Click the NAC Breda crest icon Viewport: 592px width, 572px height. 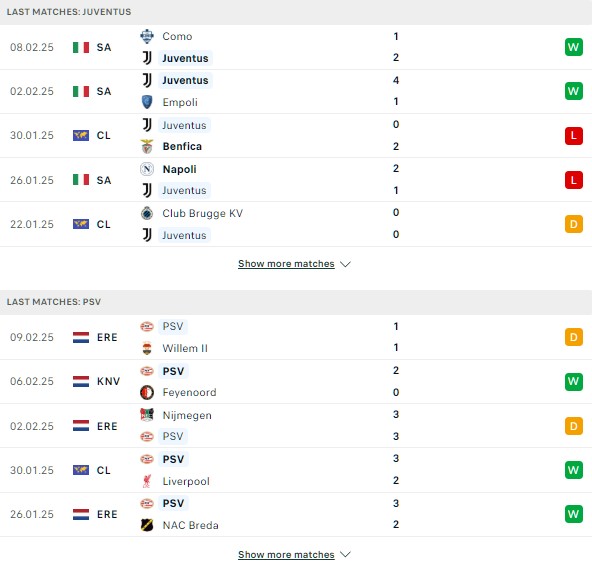tap(147, 525)
